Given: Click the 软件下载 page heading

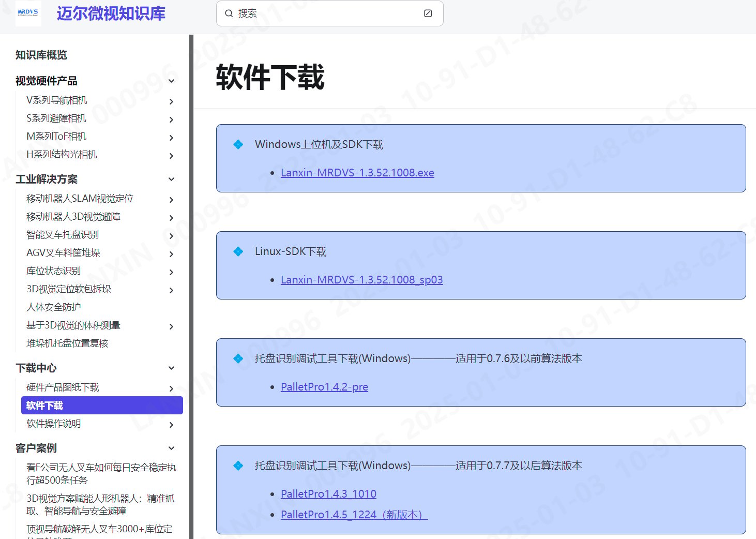Looking at the screenshot, I should coord(270,77).
